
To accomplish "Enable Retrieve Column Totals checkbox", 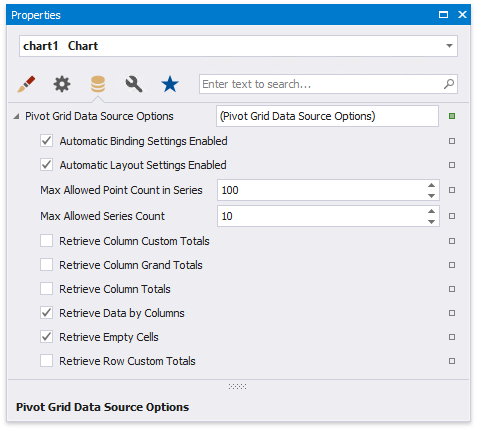I will [x=46, y=289].
